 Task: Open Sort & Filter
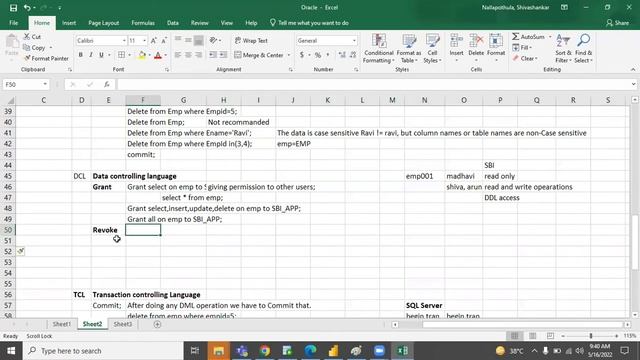(563, 49)
